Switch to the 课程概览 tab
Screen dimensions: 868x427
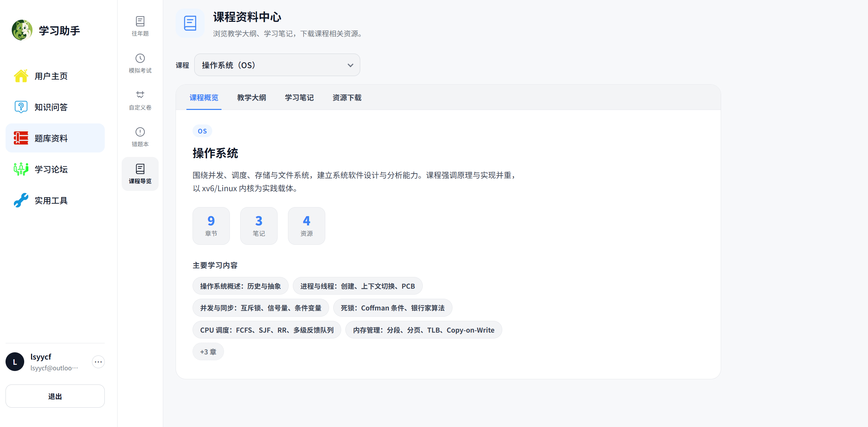pos(204,98)
